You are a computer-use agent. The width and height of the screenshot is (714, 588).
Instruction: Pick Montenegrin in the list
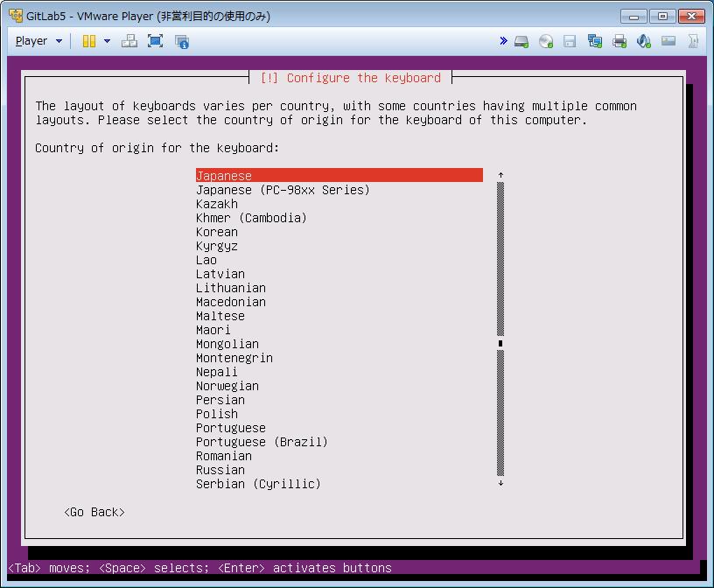point(234,358)
